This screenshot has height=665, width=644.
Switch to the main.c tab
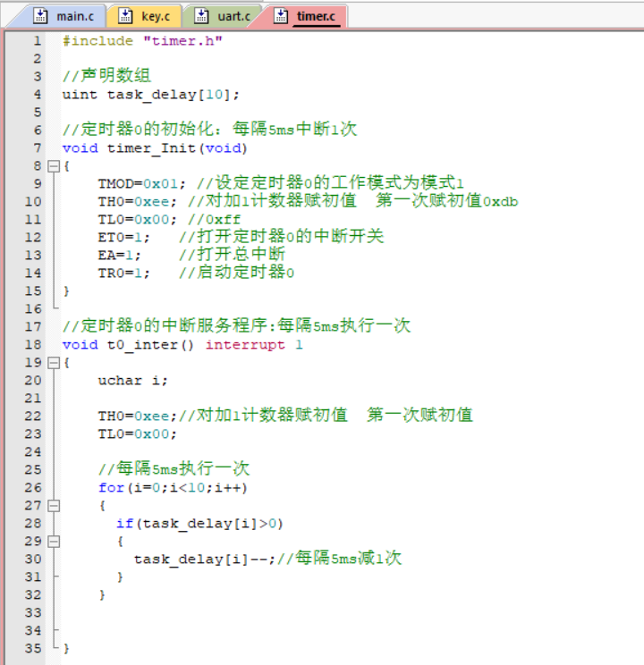[x=59, y=17]
